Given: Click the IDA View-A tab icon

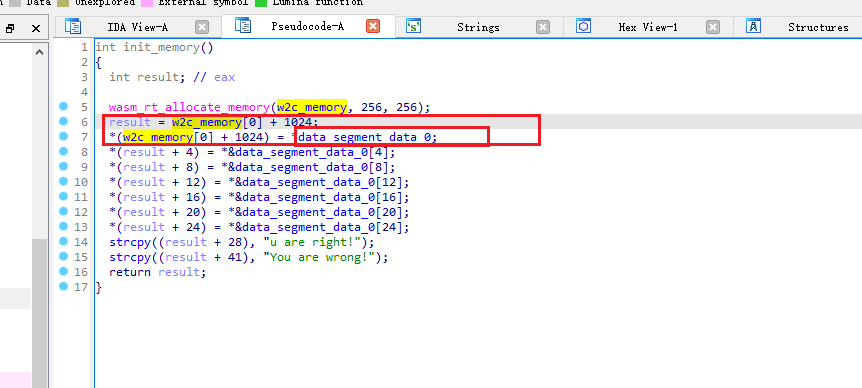Looking at the screenshot, I should coord(73,26).
